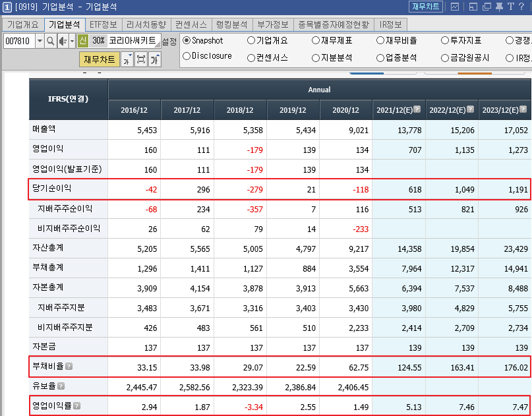This screenshot has width=532, height=416.
Task: Click the 재무차트 button in title bar
Action: (x=426, y=7)
